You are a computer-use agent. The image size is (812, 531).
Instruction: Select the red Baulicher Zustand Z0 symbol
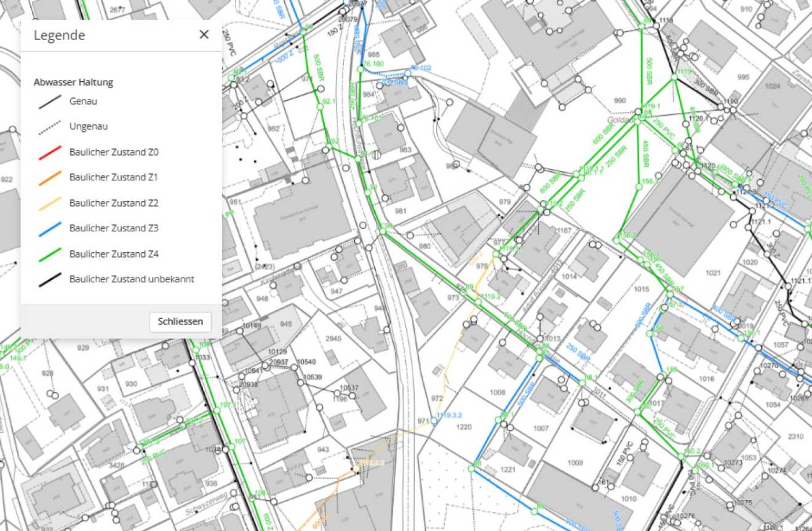click(x=49, y=151)
